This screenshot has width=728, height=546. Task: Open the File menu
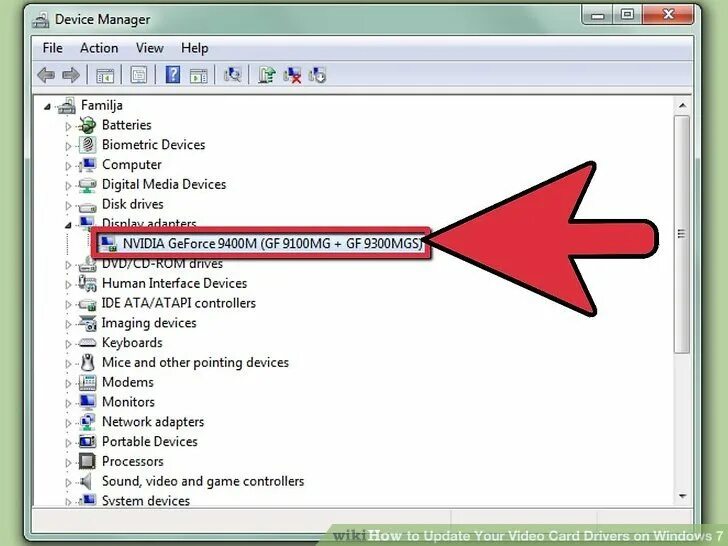click(52, 48)
